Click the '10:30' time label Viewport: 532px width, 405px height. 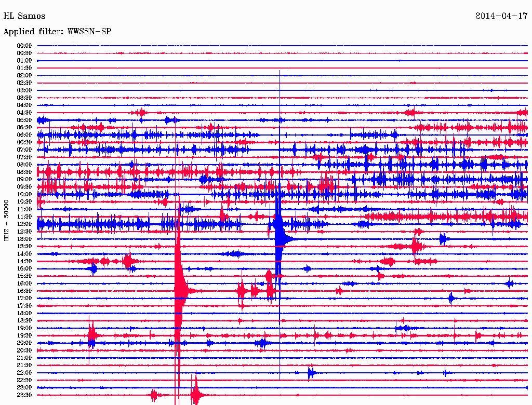[x=24, y=201]
